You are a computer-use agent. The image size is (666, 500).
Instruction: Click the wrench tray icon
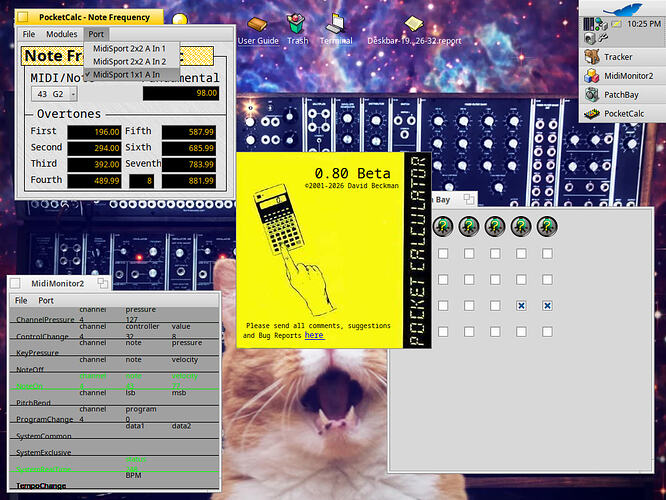click(x=603, y=38)
